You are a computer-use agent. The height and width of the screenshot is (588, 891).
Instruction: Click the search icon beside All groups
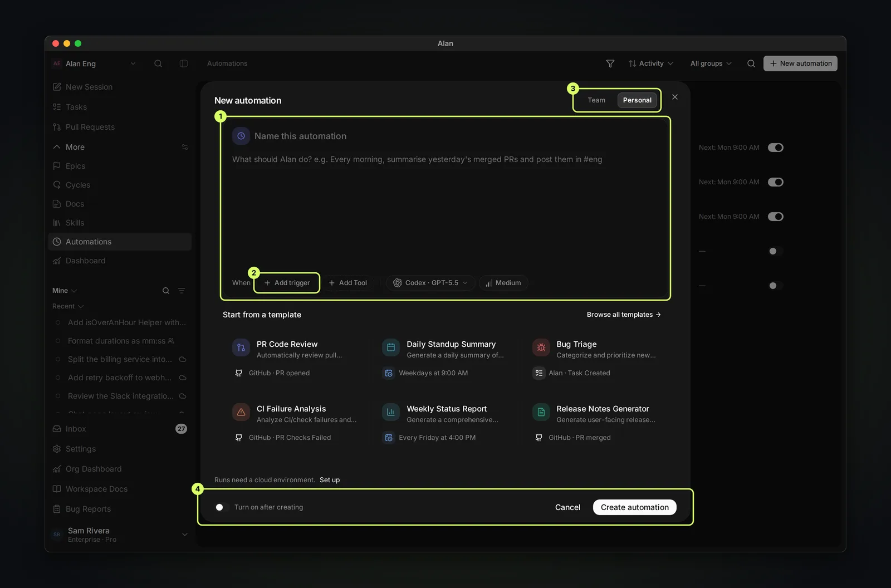[x=751, y=63]
